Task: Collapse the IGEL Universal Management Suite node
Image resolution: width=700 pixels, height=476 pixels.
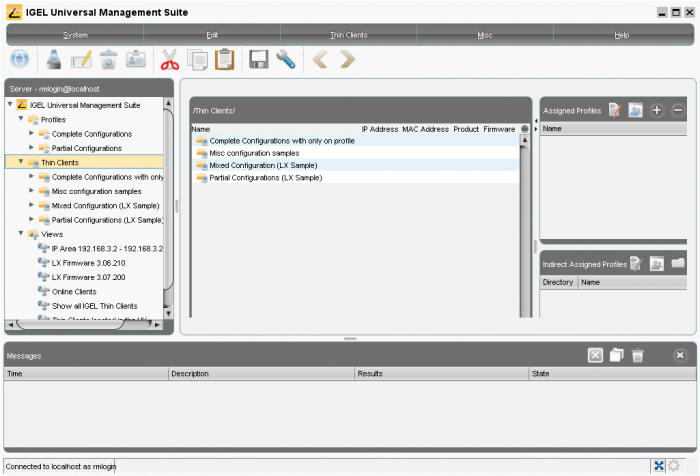Action: 10,104
